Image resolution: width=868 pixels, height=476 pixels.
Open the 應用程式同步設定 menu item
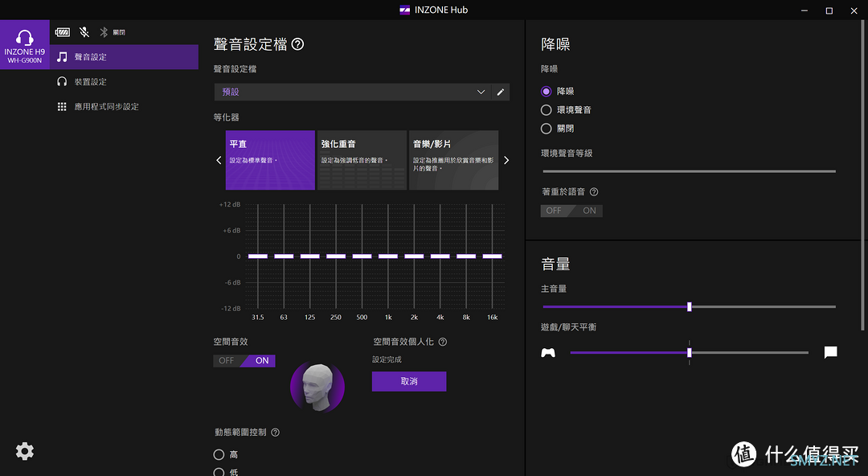(x=124, y=106)
